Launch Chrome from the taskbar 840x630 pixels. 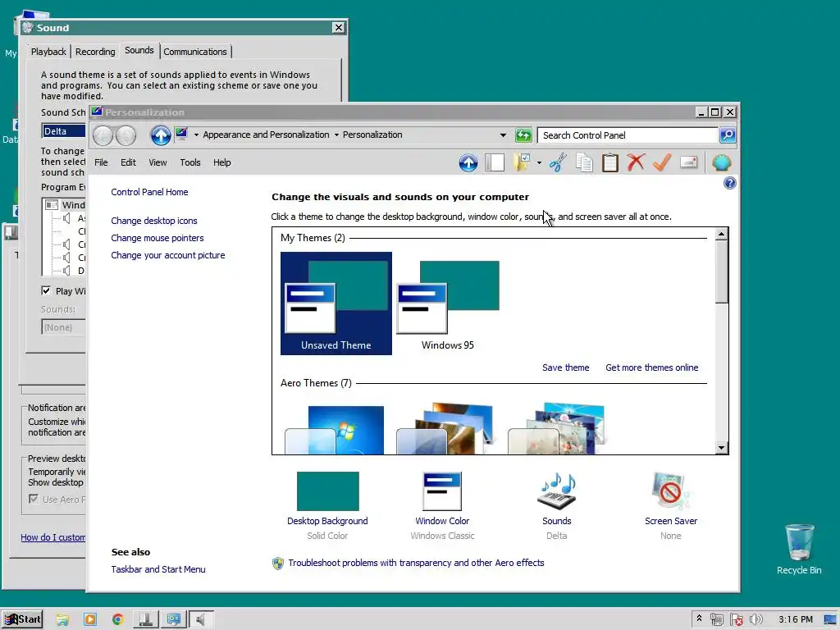118,619
